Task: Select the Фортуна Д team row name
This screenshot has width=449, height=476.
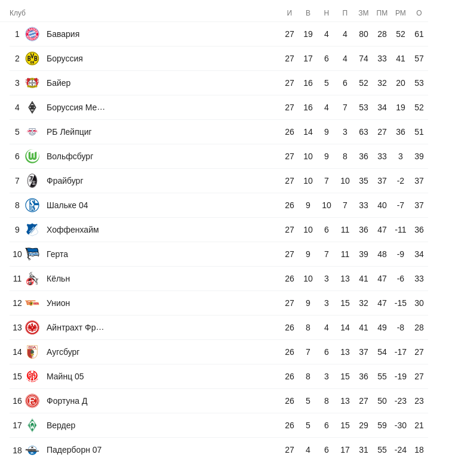Action: point(67,401)
